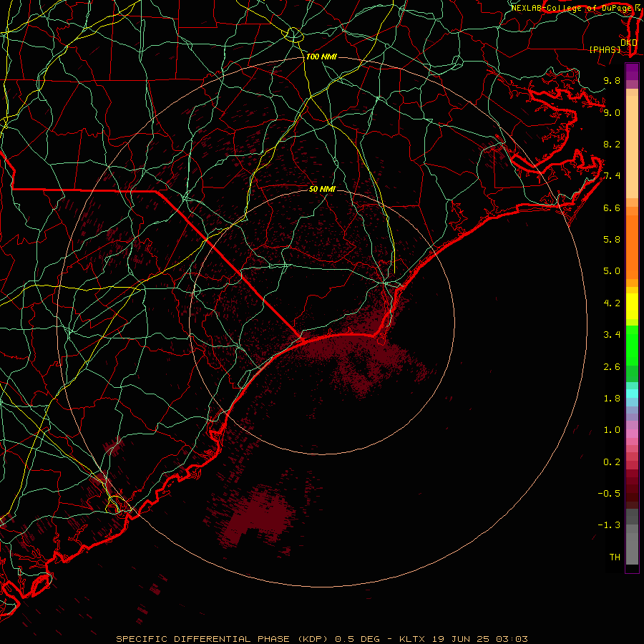Image resolution: width=644 pixels, height=644 pixels.
Task: Click the 0.2 scale value
Action: click(x=612, y=462)
